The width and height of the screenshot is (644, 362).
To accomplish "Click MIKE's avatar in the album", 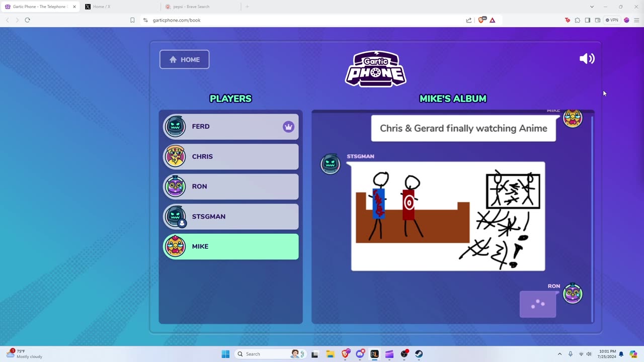I will 573,119.
